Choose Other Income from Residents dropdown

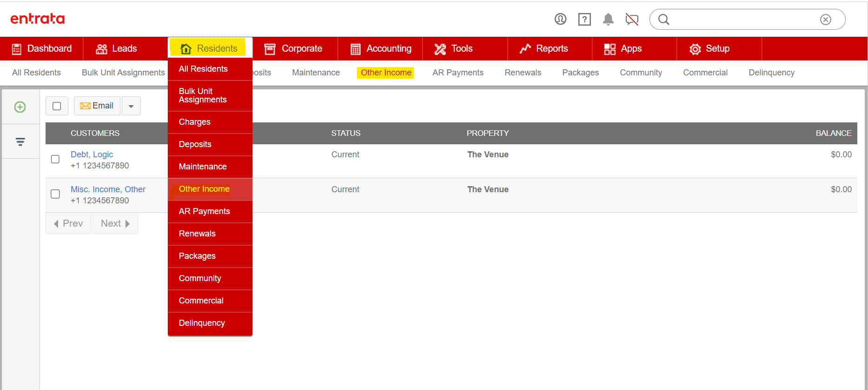[x=210, y=189]
